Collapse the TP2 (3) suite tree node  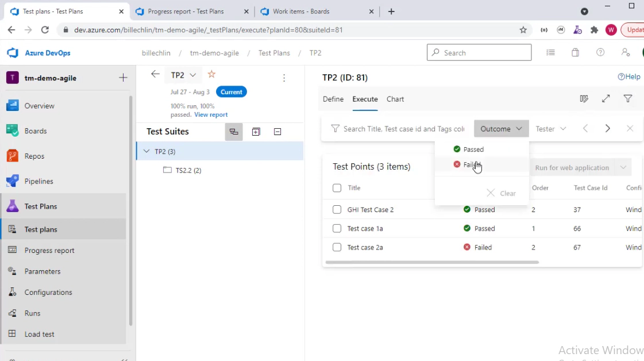tap(146, 152)
